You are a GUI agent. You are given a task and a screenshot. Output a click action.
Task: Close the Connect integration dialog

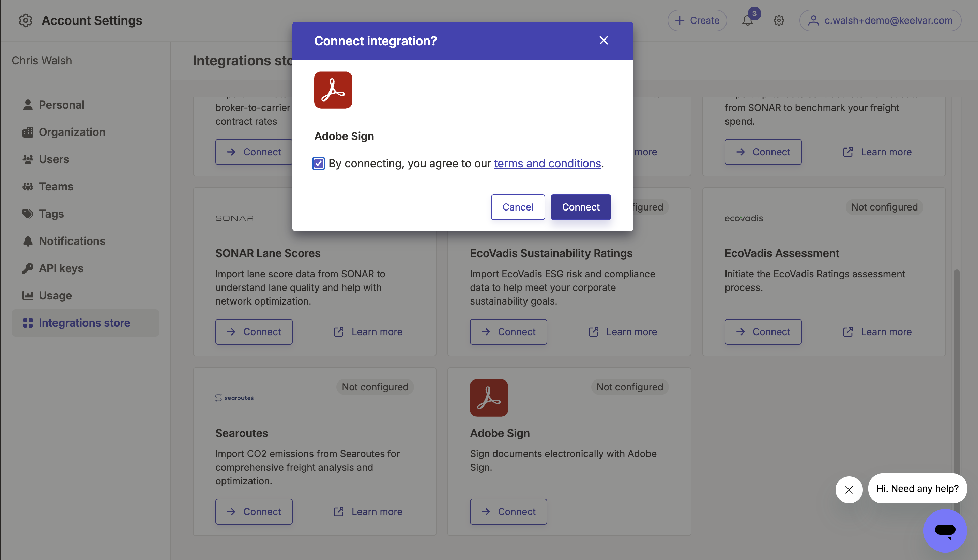tap(603, 41)
